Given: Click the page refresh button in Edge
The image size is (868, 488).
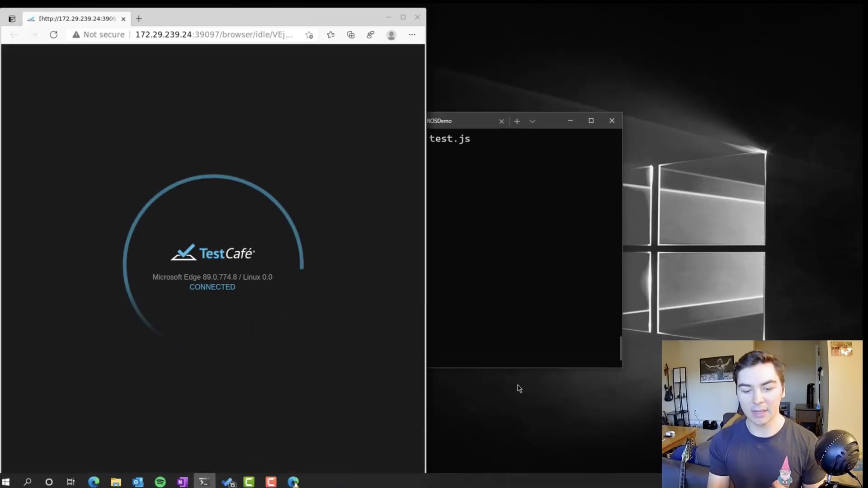Looking at the screenshot, I should 53,35.
